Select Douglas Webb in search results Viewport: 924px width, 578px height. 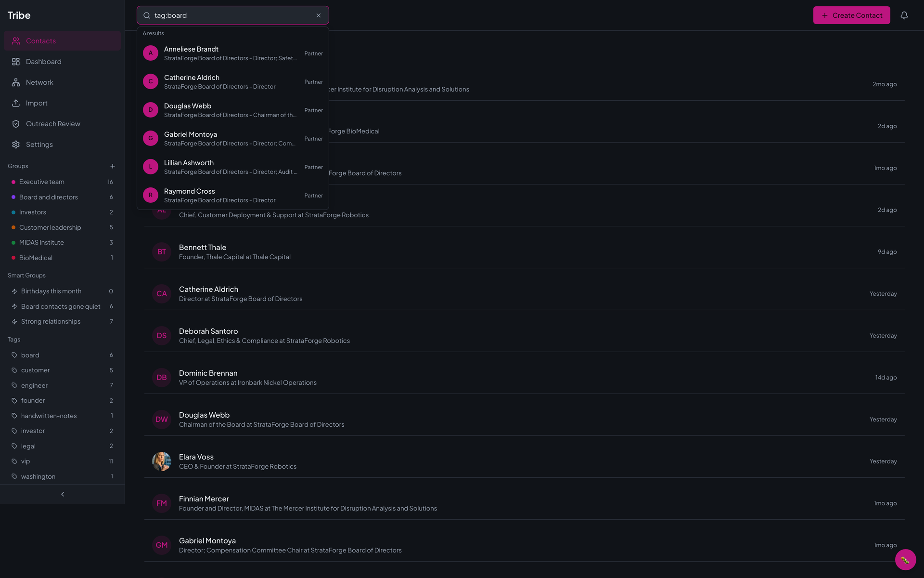(x=233, y=110)
